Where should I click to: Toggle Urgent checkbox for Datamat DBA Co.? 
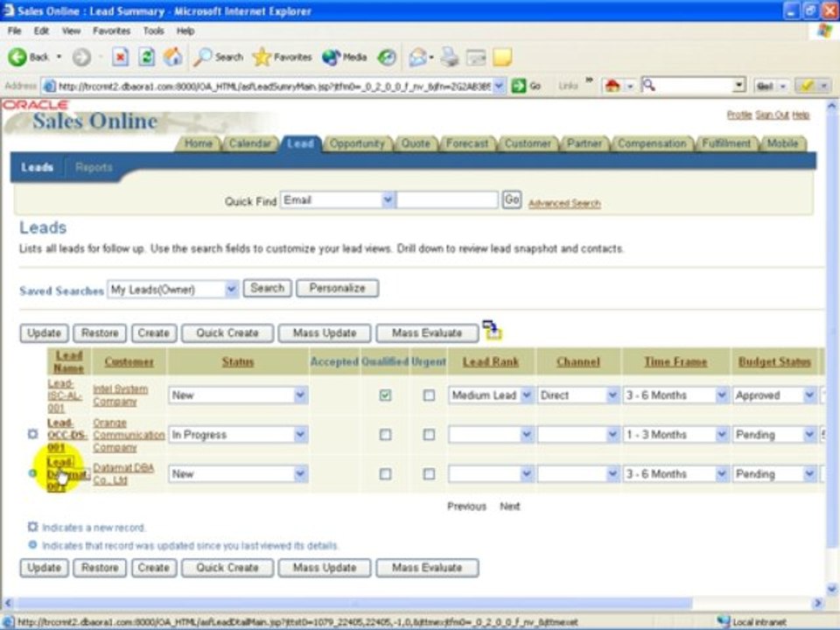click(x=429, y=474)
